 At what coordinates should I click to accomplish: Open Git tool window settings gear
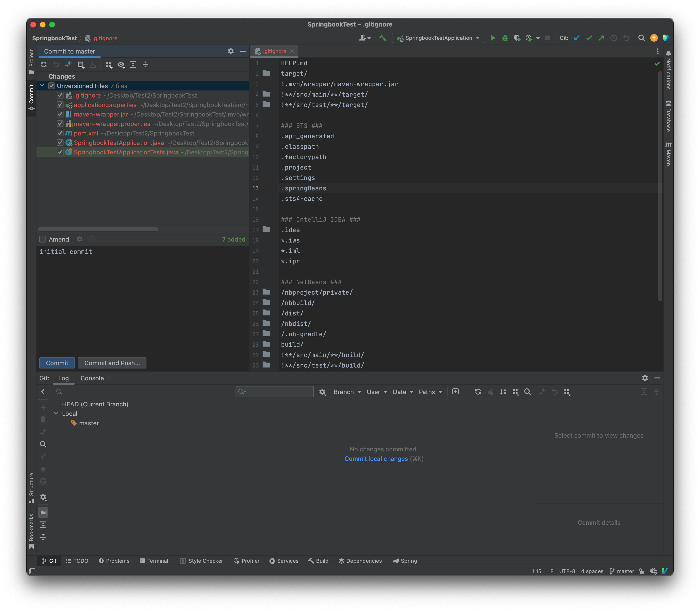point(645,378)
